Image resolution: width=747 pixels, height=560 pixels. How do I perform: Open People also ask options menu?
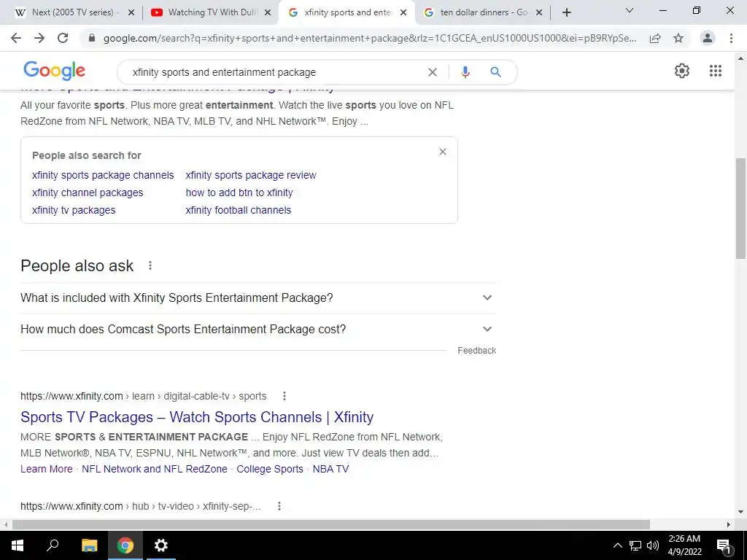[x=150, y=265]
